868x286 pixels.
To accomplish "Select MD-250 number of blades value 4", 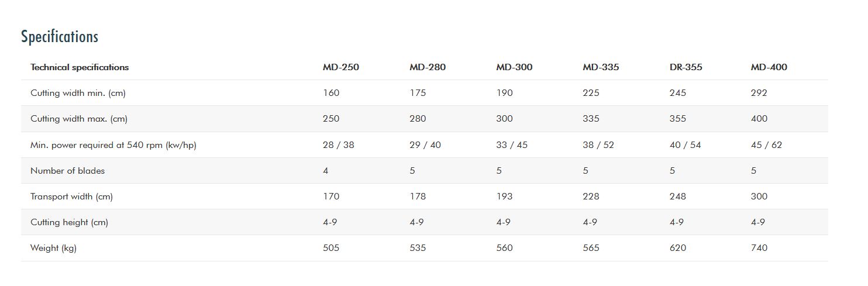I will pyautogui.click(x=325, y=171).
